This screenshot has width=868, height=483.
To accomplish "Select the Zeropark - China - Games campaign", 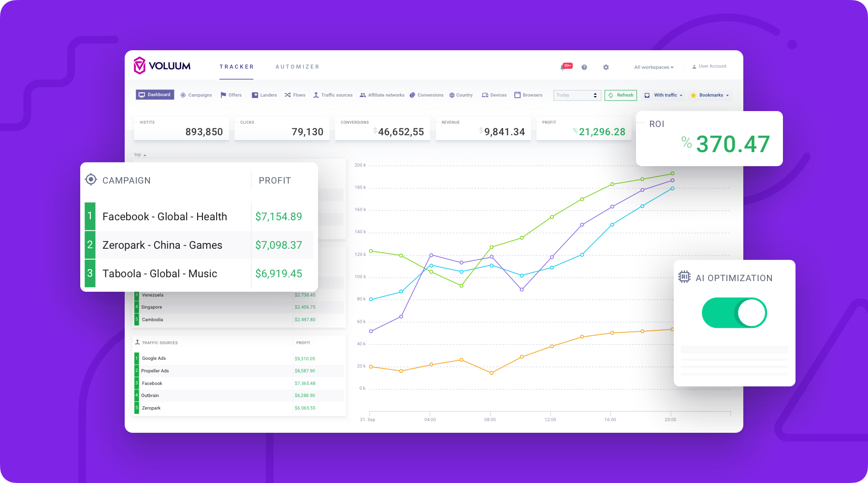I will (x=199, y=245).
